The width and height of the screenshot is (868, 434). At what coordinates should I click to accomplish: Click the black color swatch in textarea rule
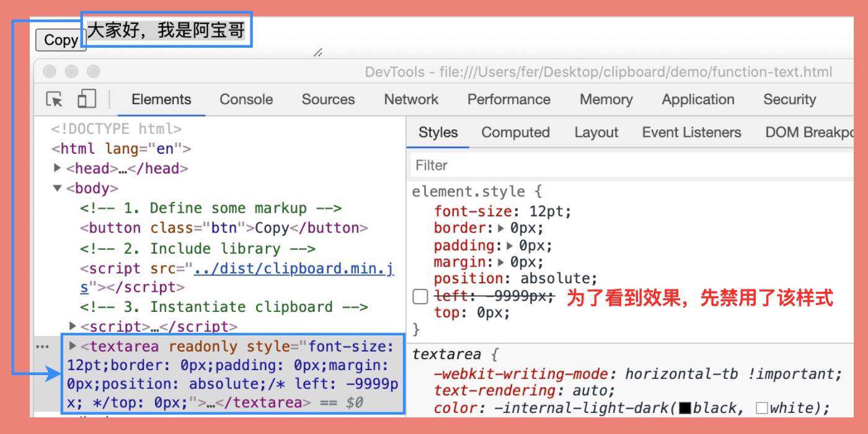tap(685, 408)
